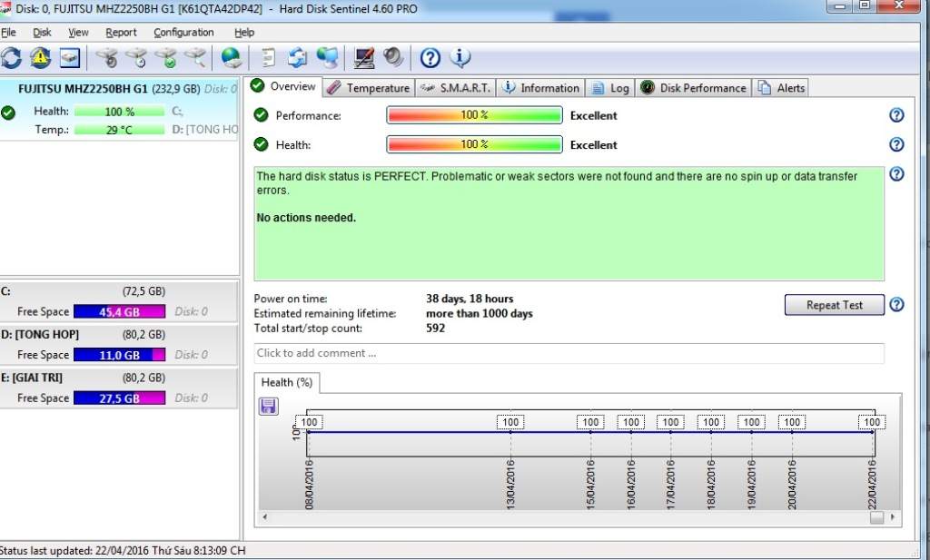The width and height of the screenshot is (930, 560).
Task: Click the toolbar info speech bubble icon
Action: coord(460,57)
